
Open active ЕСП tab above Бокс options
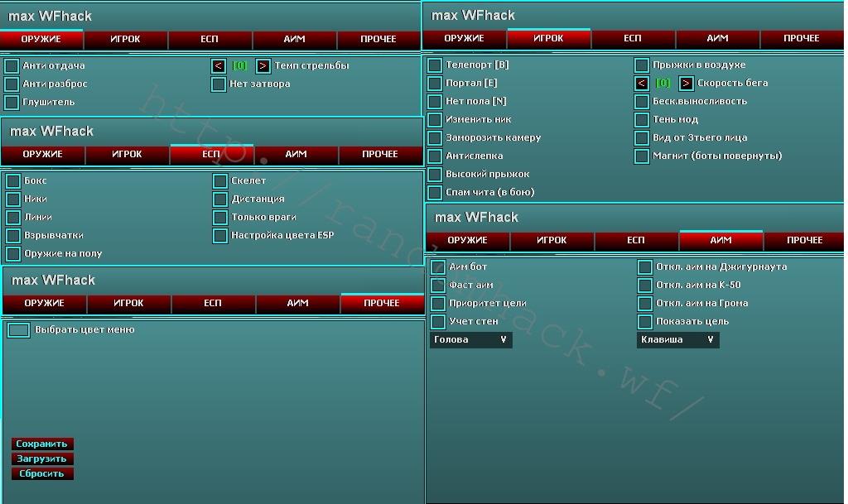tap(211, 154)
